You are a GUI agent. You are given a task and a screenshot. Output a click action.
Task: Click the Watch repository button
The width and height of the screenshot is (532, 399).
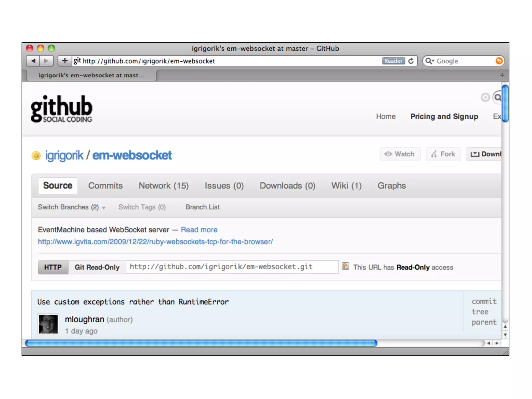(400, 154)
